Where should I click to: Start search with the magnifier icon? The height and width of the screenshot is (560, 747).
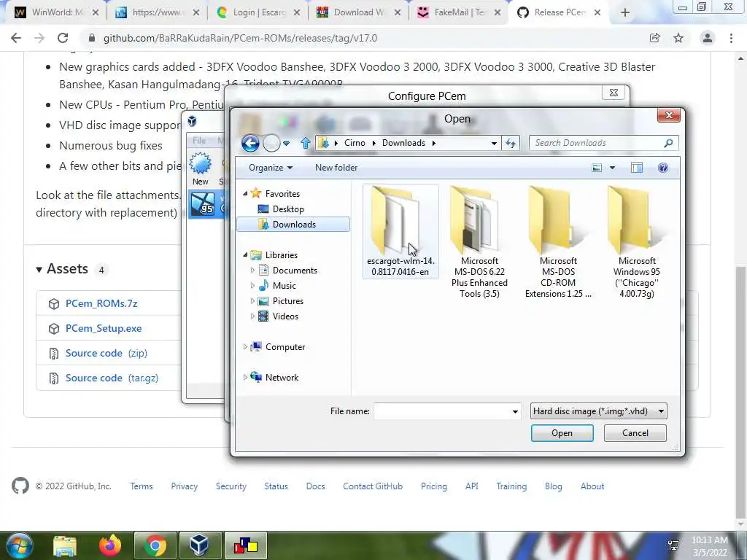(668, 143)
